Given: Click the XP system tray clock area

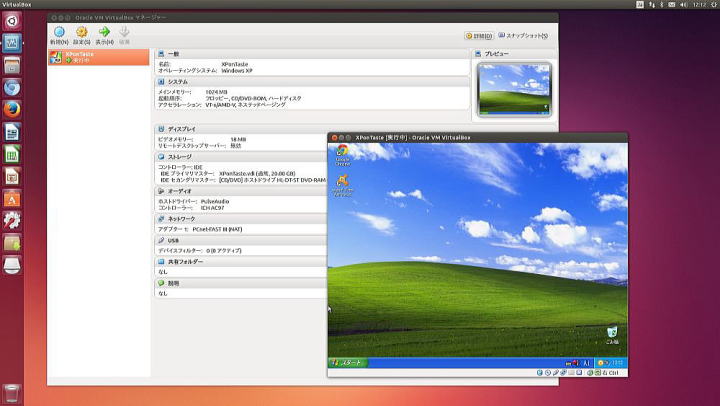Looking at the screenshot, I should (x=611, y=363).
